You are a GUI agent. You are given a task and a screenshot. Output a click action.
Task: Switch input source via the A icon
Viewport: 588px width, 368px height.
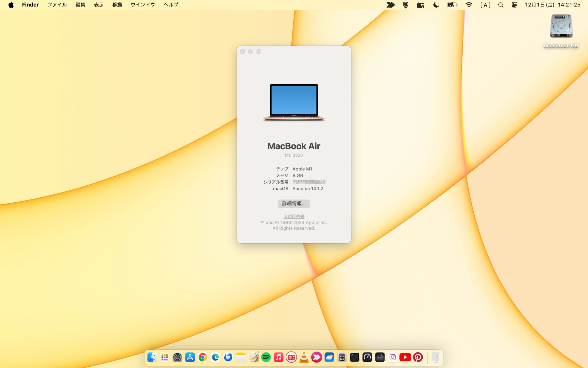485,5
